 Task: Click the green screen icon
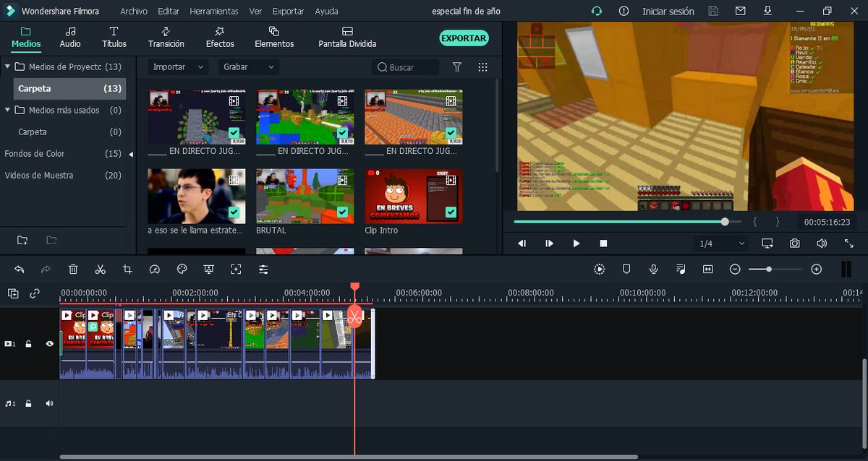click(208, 269)
